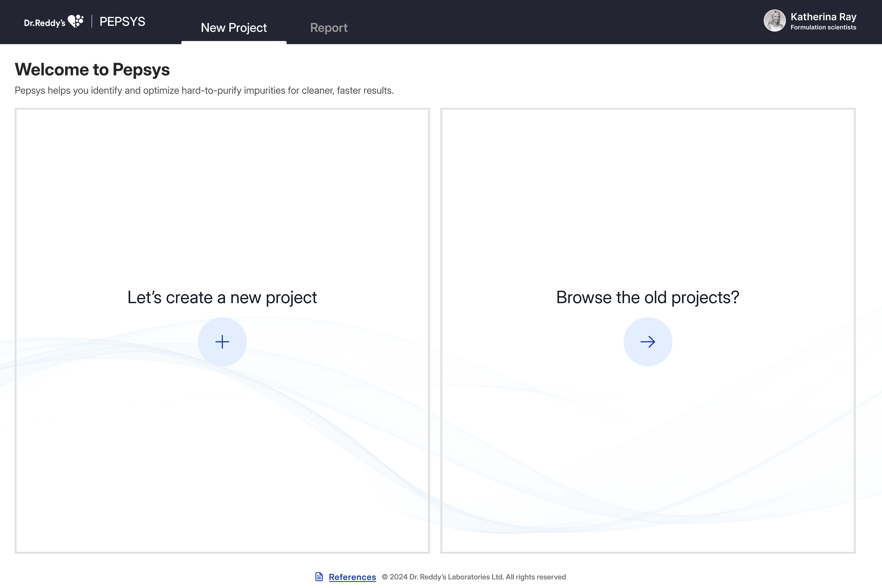This screenshot has width=882, height=588.
Task: Click the "Let's create a new project" heading
Action: 222,297
